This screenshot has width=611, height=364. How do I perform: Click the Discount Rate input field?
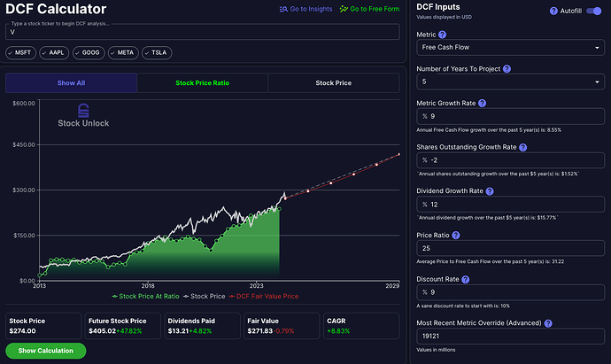coord(510,292)
